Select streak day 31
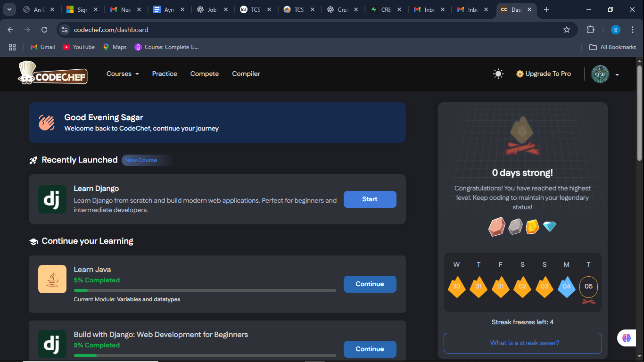 [479, 287]
